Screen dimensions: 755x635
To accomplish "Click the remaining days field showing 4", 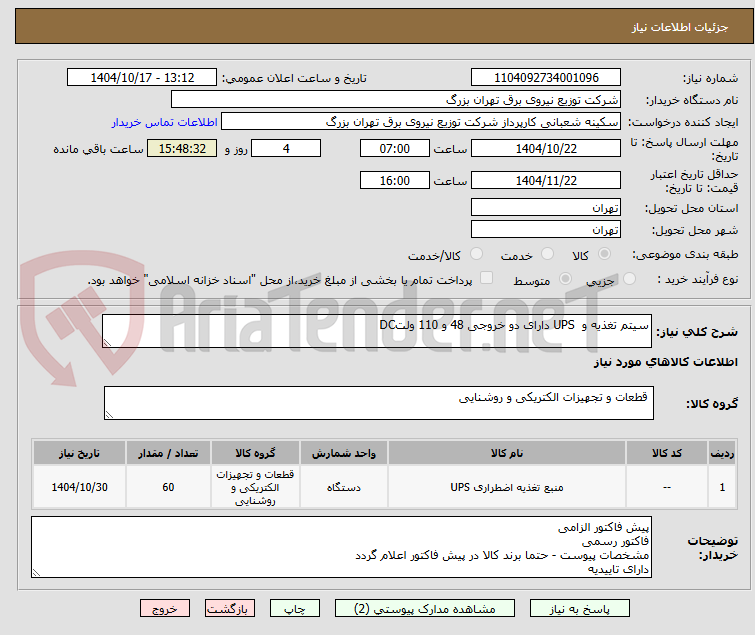I will point(286,148).
